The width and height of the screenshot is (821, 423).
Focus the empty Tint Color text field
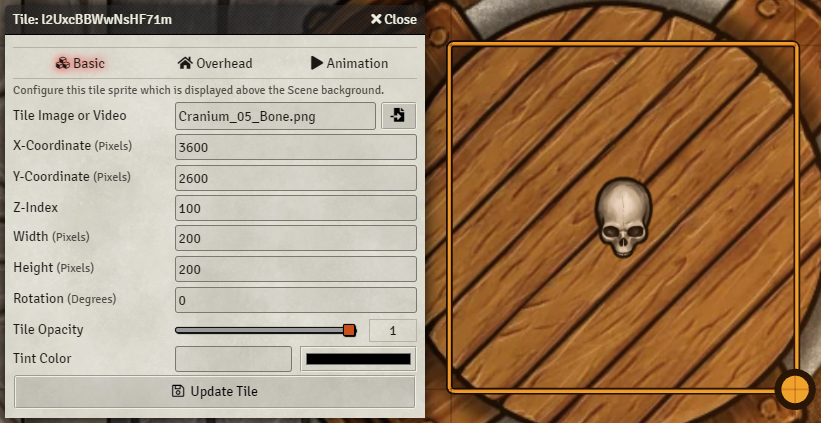(x=234, y=359)
